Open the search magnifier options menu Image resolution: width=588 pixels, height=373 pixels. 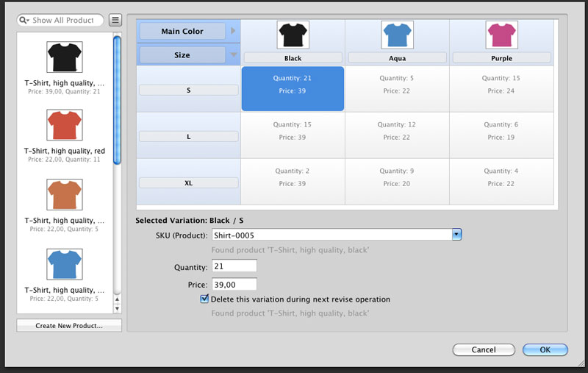click(24, 21)
